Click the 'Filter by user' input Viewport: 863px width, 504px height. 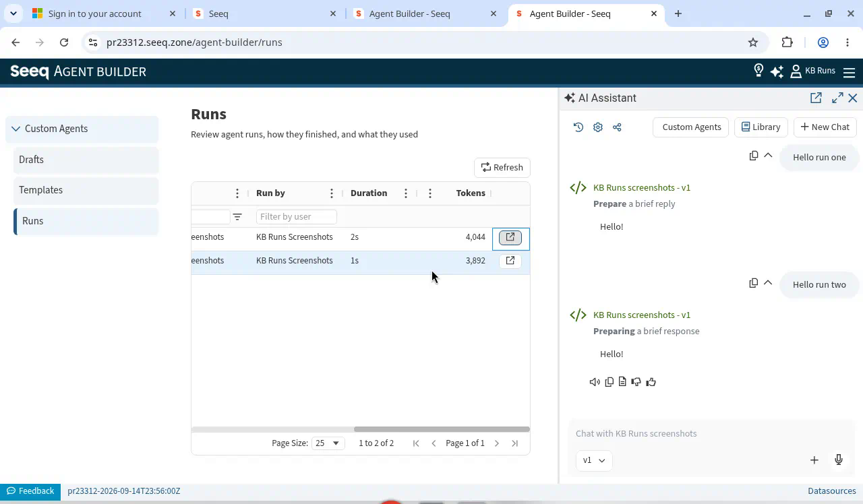296,217
